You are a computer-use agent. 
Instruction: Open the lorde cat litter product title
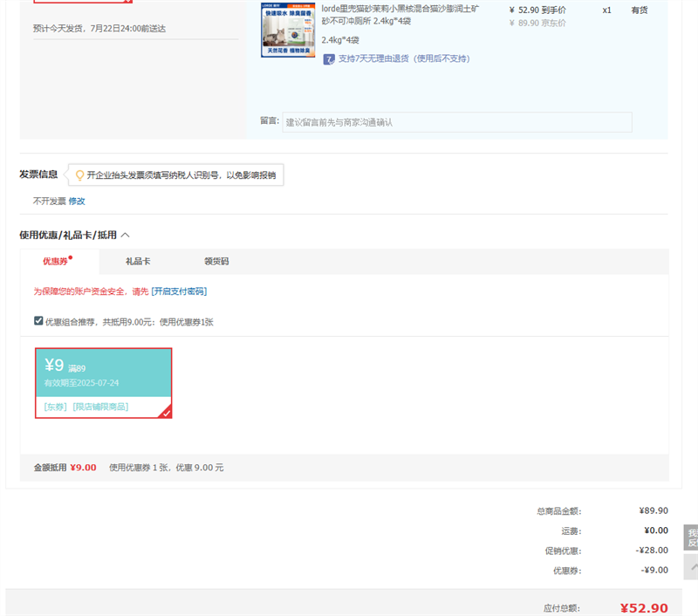coord(400,15)
